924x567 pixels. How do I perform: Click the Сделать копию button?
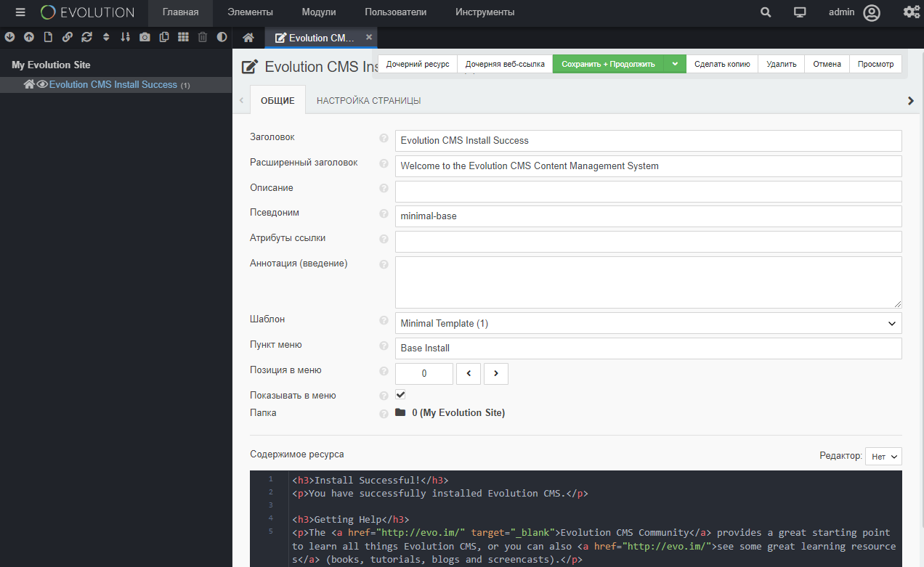[x=721, y=64]
